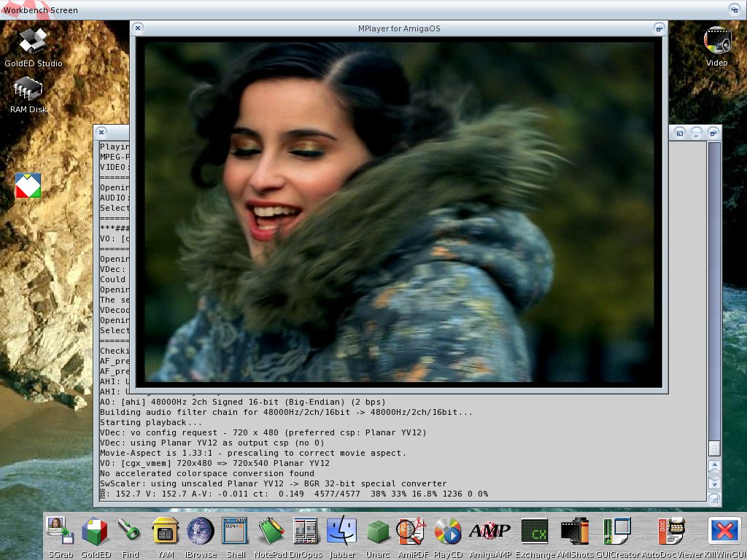Open the RAM Disk desktop icon
The height and width of the screenshot is (560, 747).
click(x=28, y=91)
